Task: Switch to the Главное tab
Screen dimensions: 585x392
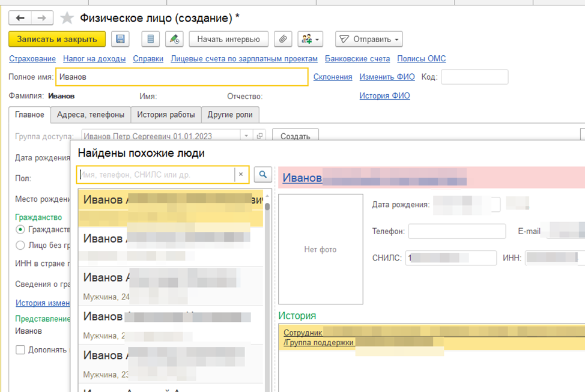Action: click(x=29, y=115)
